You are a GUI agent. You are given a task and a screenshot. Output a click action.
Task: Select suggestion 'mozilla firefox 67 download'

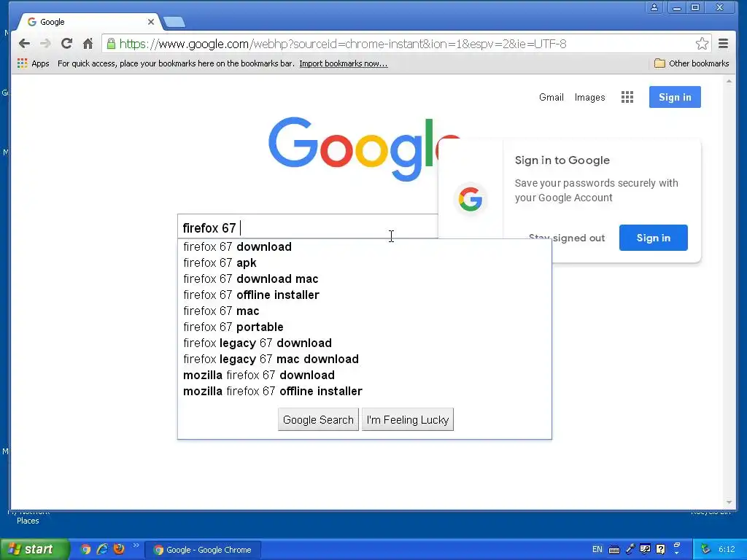365,375
